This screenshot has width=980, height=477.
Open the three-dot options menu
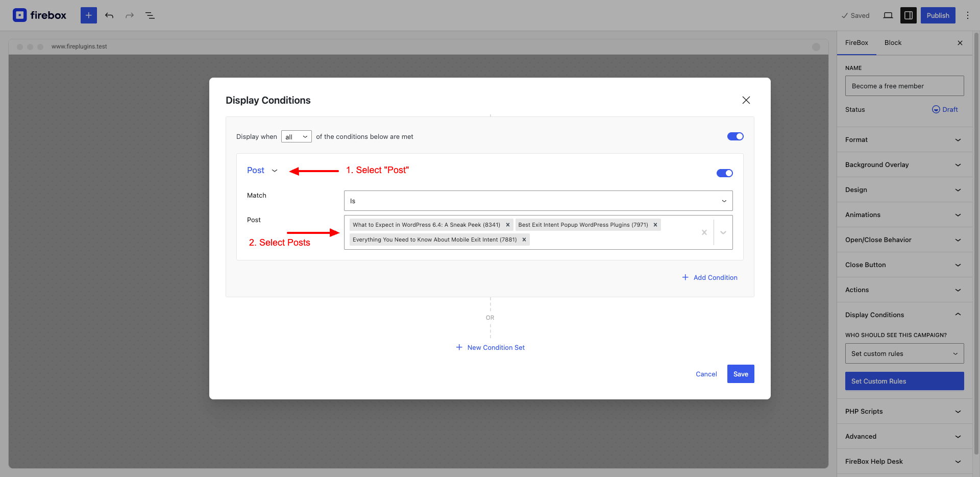point(968,15)
